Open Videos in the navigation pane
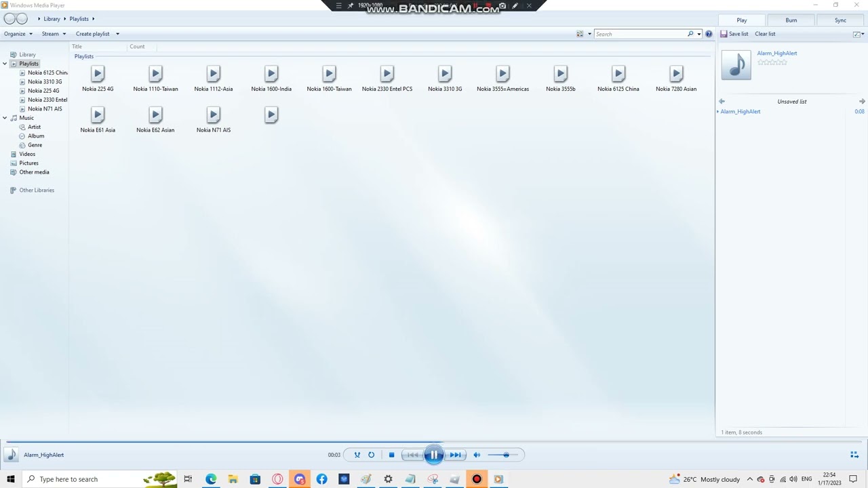The image size is (868, 488). coord(27,154)
